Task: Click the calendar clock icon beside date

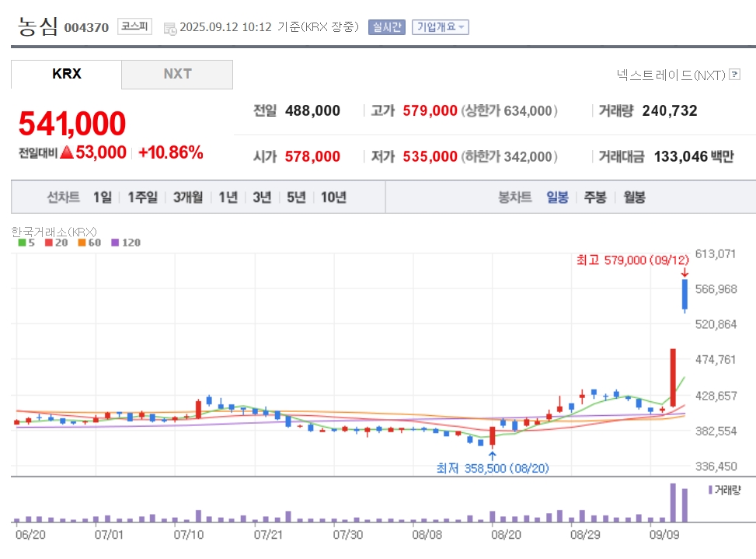Action: click(x=170, y=29)
